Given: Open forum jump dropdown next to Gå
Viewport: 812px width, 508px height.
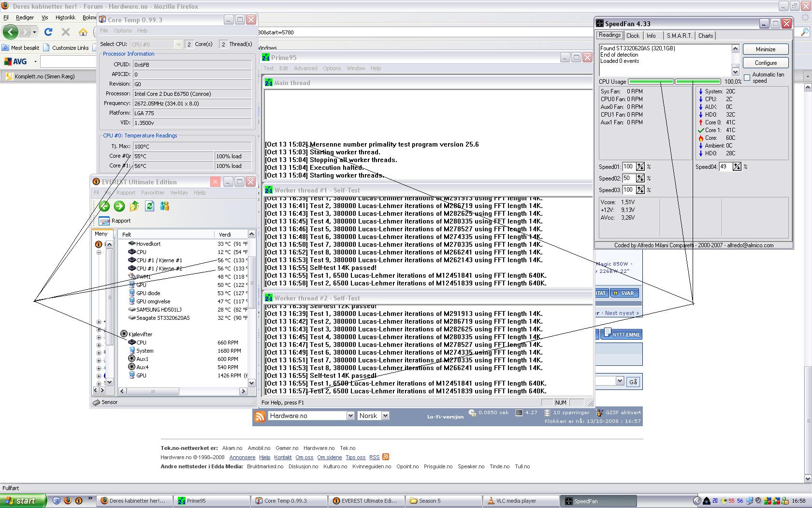Looking at the screenshot, I should pos(620,381).
